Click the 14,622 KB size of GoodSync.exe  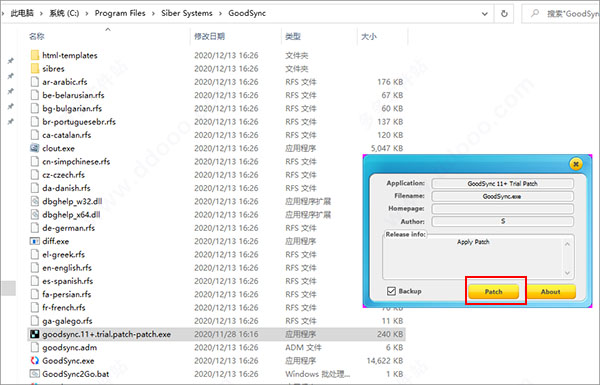point(385,361)
